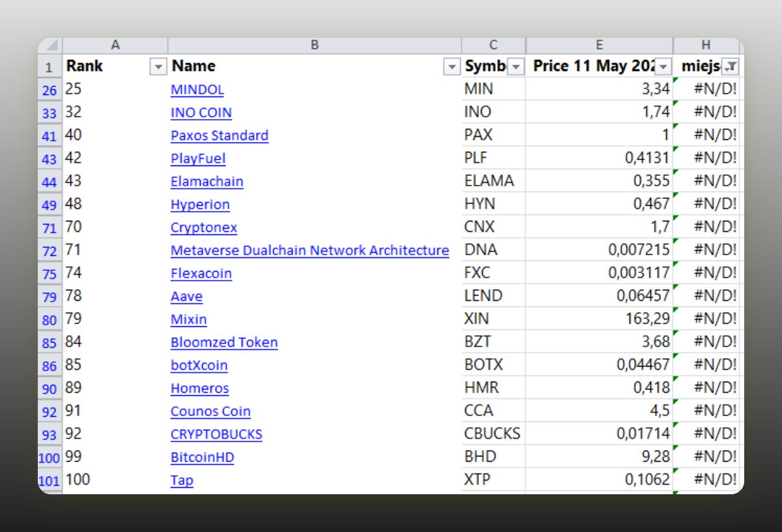Select rank cell 48

tap(115, 204)
